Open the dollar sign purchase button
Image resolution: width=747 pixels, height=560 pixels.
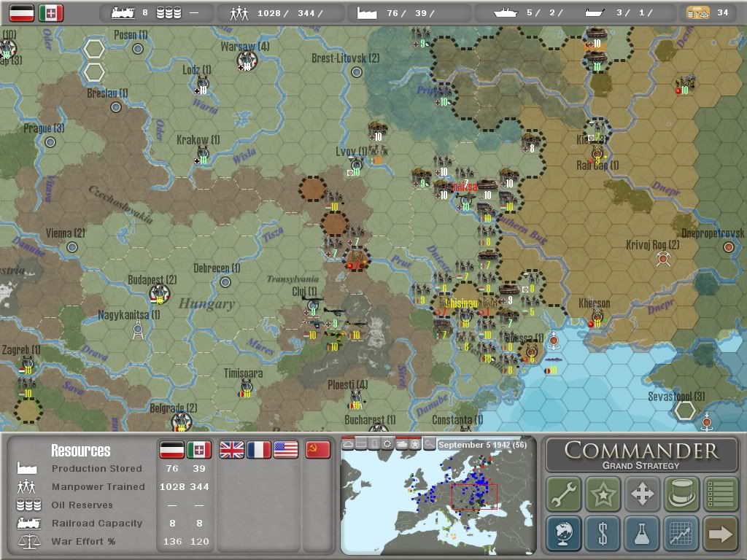click(603, 533)
